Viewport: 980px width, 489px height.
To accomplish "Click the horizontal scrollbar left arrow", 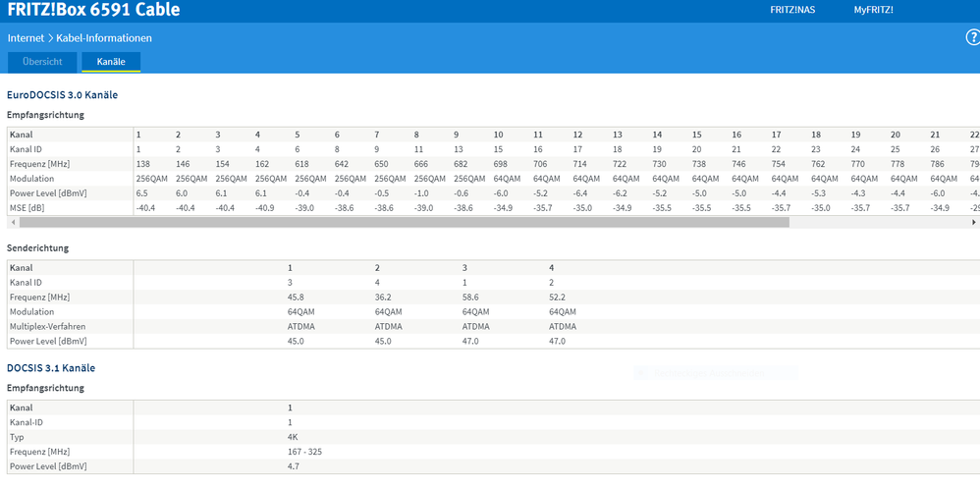I will click(x=13, y=222).
